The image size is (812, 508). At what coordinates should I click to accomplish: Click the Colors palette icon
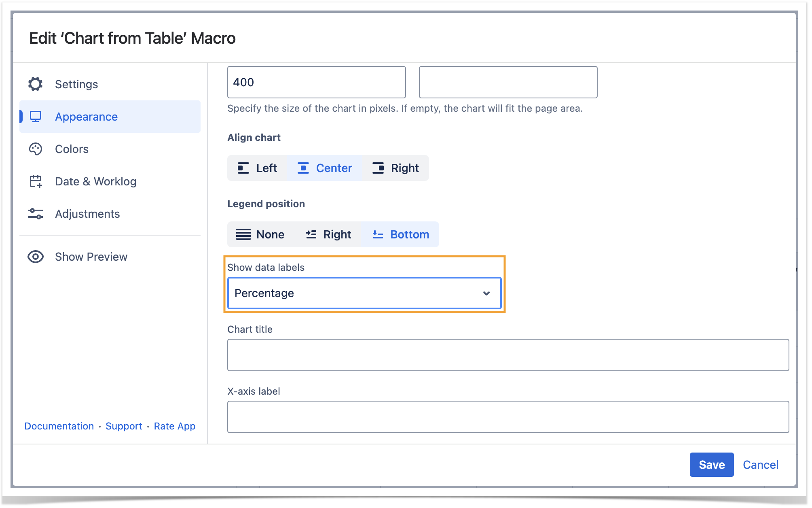point(36,149)
